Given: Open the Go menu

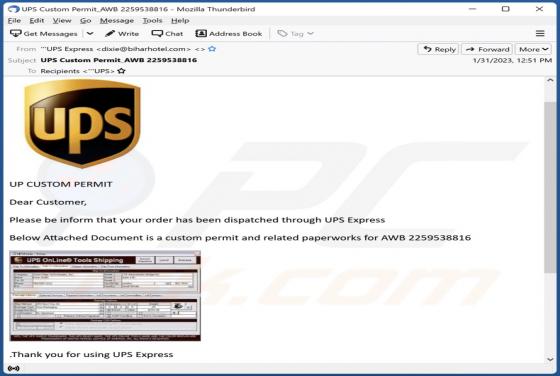Looking at the screenshot, I should point(85,21).
